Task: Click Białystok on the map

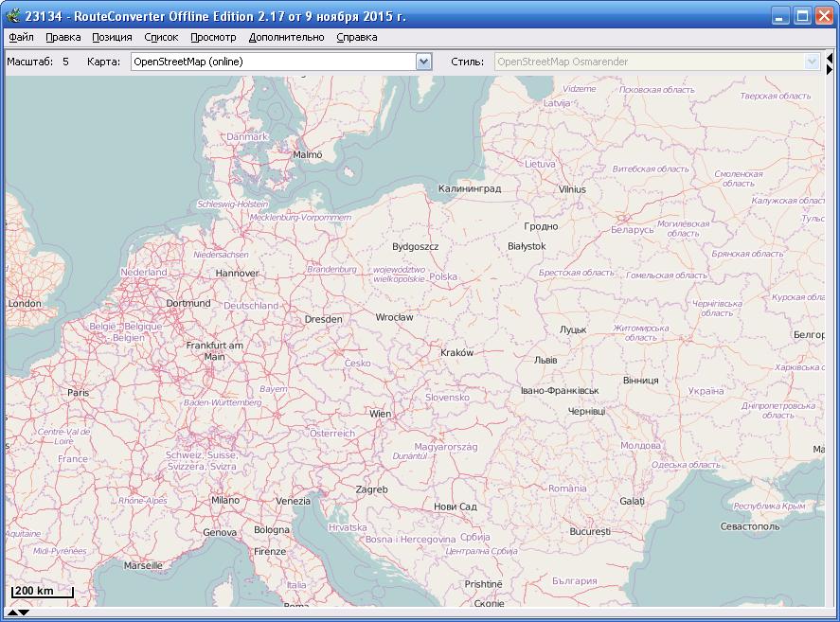Action: click(x=527, y=246)
